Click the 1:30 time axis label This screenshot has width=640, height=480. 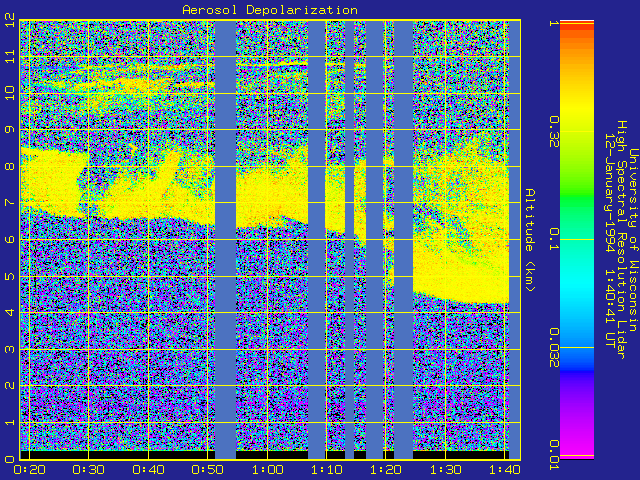click(446, 470)
